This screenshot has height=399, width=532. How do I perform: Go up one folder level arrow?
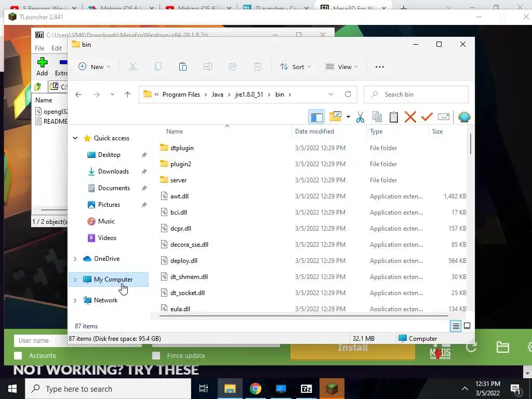click(x=128, y=95)
